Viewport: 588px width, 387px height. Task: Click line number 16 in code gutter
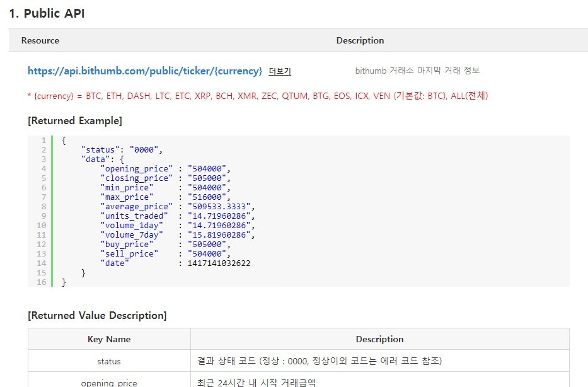click(x=41, y=282)
